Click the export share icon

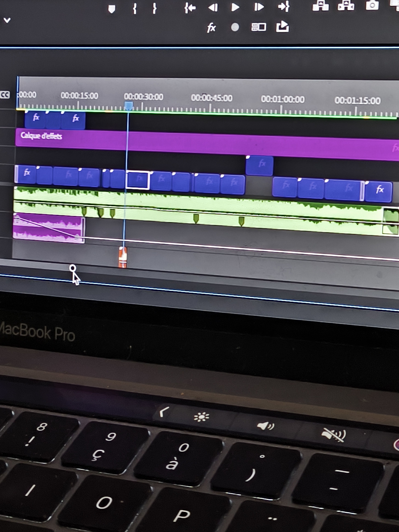[x=282, y=27]
